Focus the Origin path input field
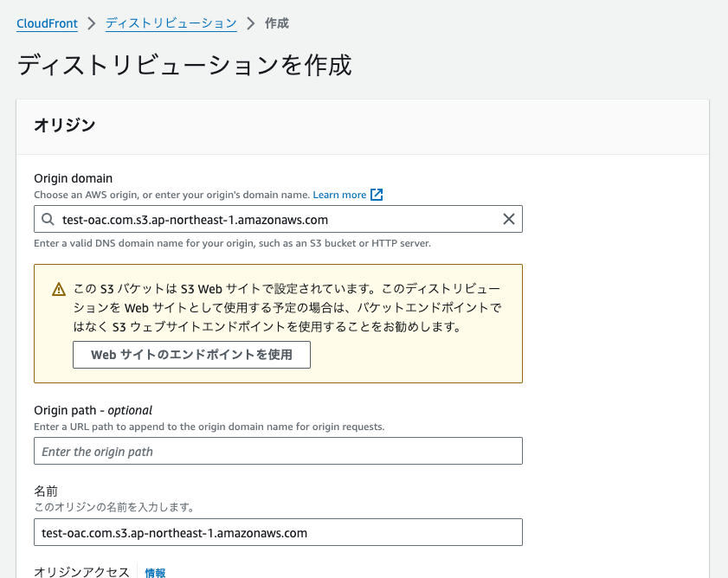The height and width of the screenshot is (578, 728). pos(278,451)
